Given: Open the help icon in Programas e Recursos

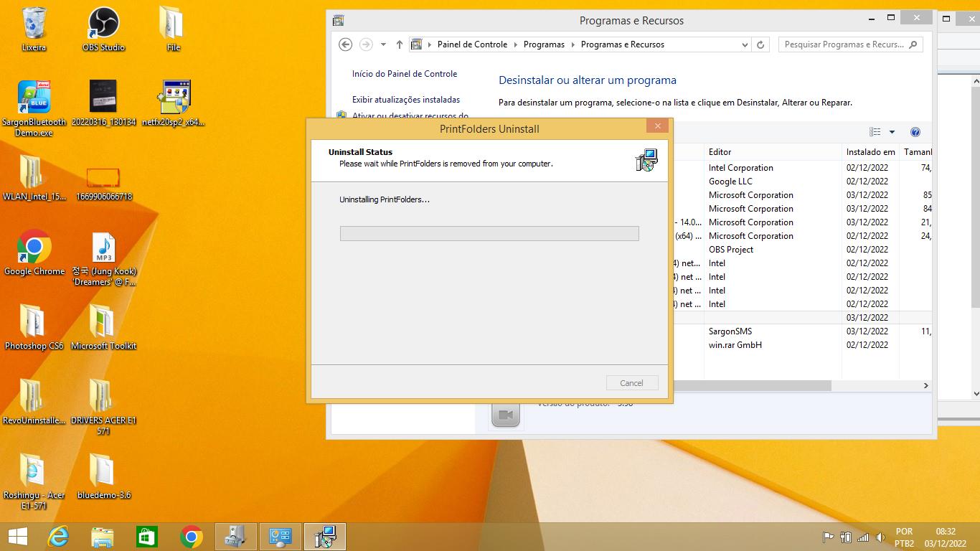Looking at the screenshot, I should (915, 132).
